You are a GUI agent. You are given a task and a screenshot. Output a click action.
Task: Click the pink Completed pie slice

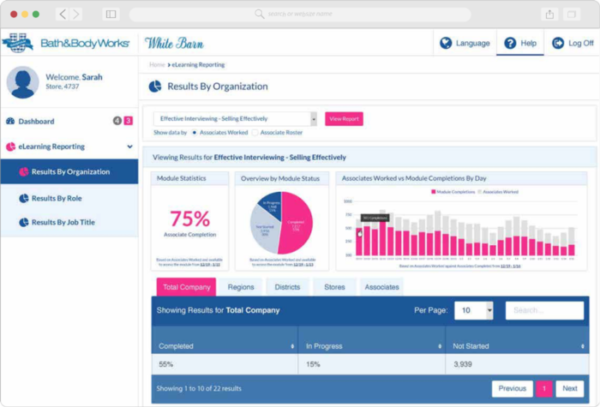(297, 224)
